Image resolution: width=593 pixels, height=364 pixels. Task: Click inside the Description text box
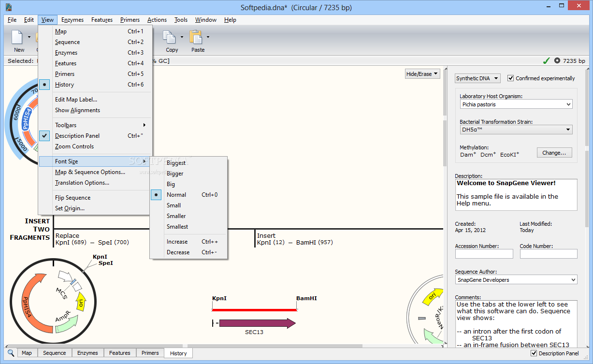(516, 195)
